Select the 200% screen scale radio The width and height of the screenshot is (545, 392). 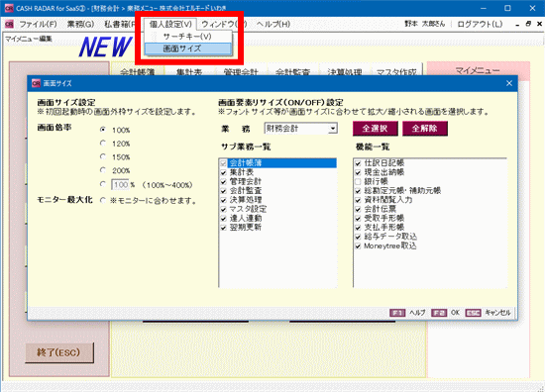coord(103,170)
